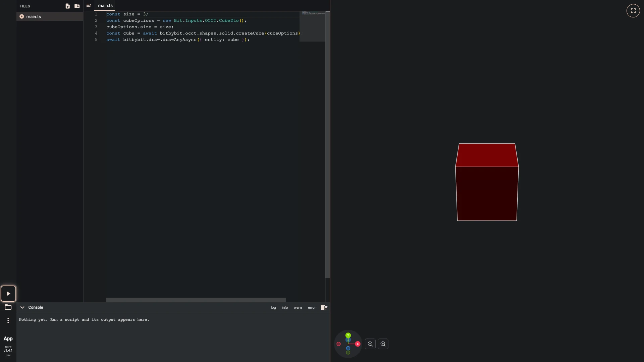Collapse the file sidebar panel

click(89, 6)
